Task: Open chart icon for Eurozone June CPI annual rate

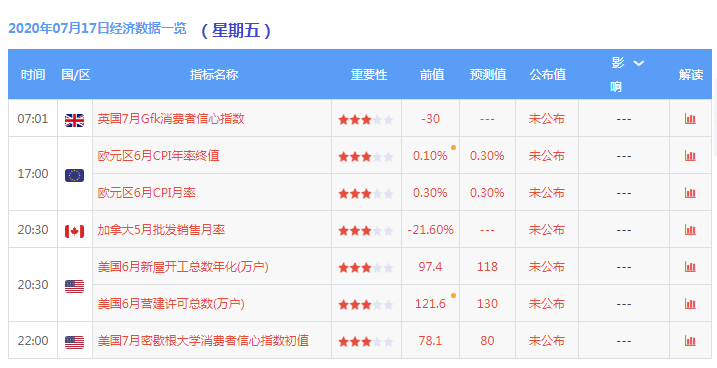Action: [690, 156]
